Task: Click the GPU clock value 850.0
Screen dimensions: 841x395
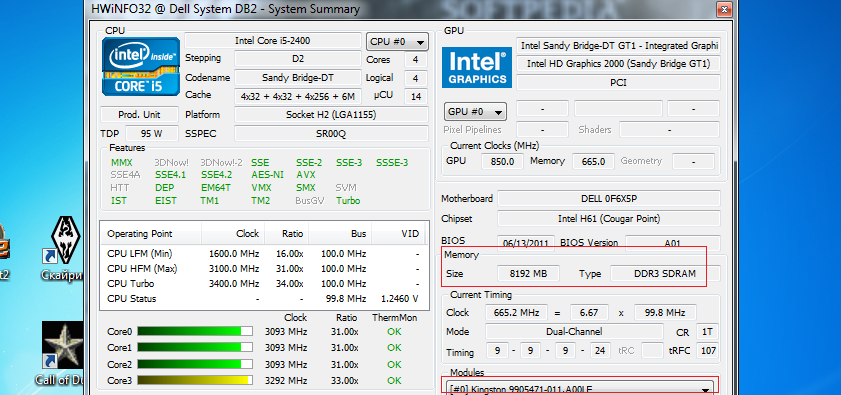Action: click(x=502, y=162)
